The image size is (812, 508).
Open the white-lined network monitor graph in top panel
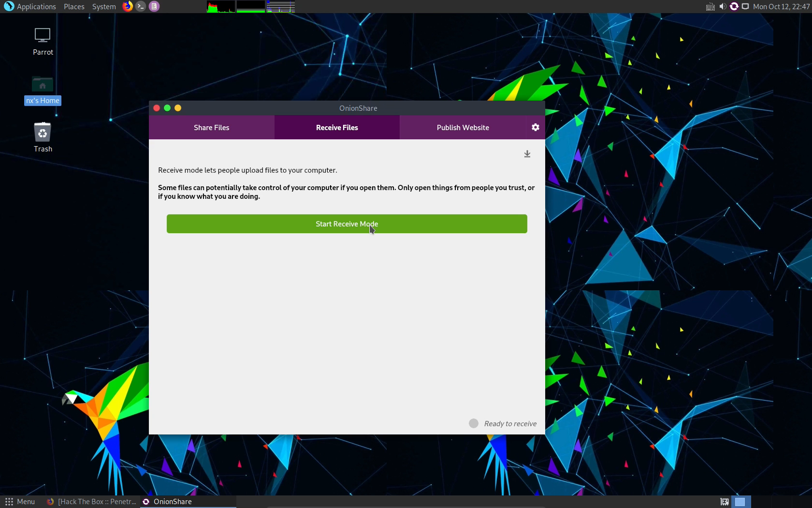click(x=281, y=6)
